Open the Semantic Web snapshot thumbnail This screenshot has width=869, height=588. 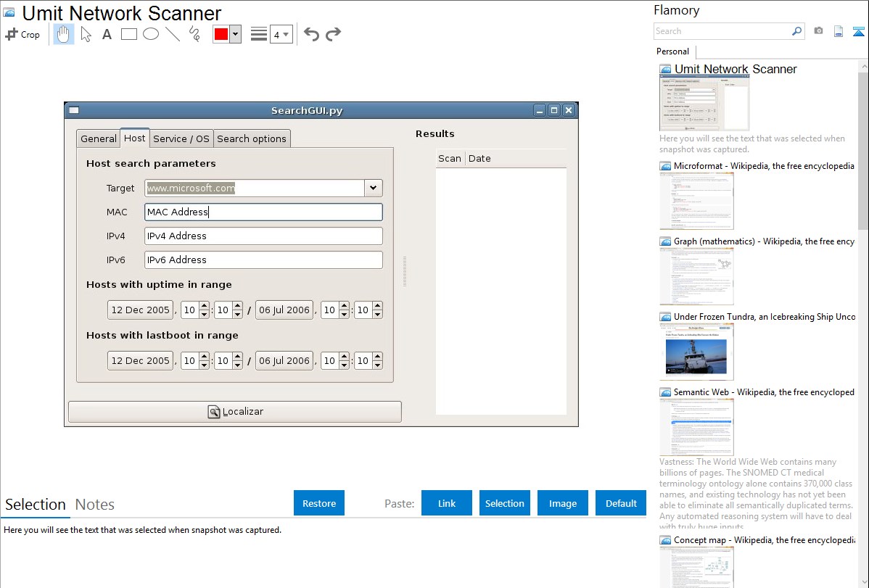696,427
